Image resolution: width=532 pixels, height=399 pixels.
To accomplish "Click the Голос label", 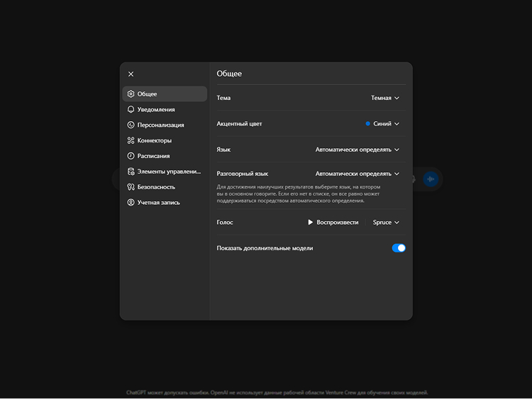I will coord(225,223).
